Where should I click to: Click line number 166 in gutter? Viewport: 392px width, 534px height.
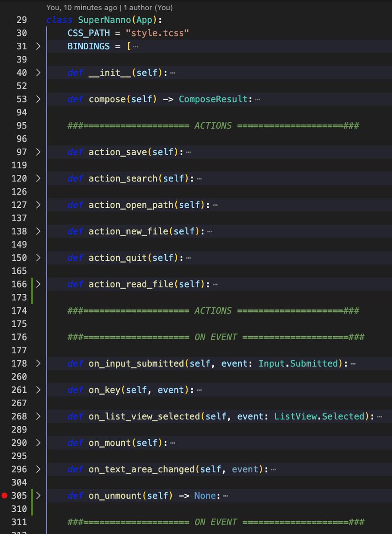[x=19, y=284]
